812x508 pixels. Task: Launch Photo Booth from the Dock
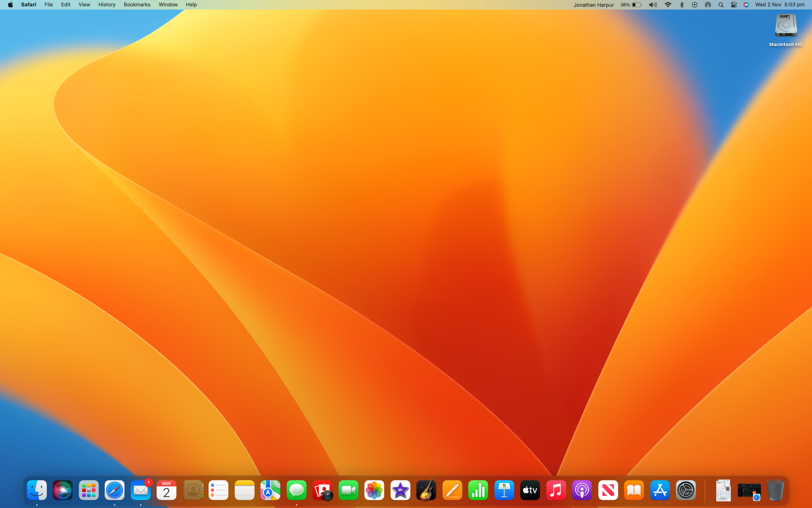pos(323,491)
